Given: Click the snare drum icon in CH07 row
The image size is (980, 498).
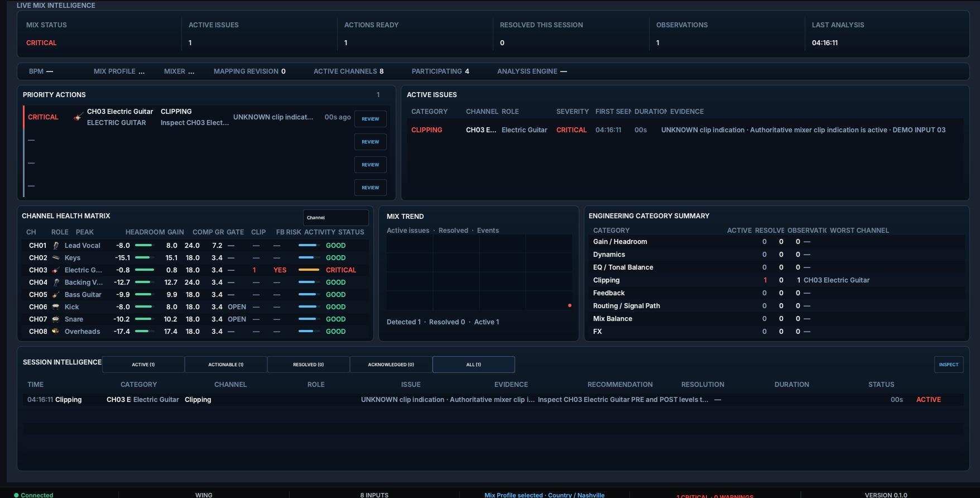Looking at the screenshot, I should click(56, 319).
